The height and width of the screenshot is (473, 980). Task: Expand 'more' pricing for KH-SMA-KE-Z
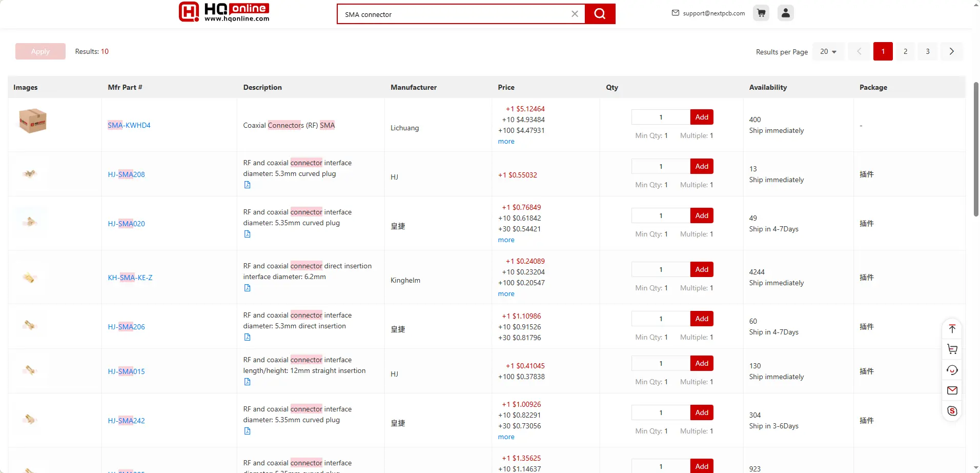click(506, 293)
